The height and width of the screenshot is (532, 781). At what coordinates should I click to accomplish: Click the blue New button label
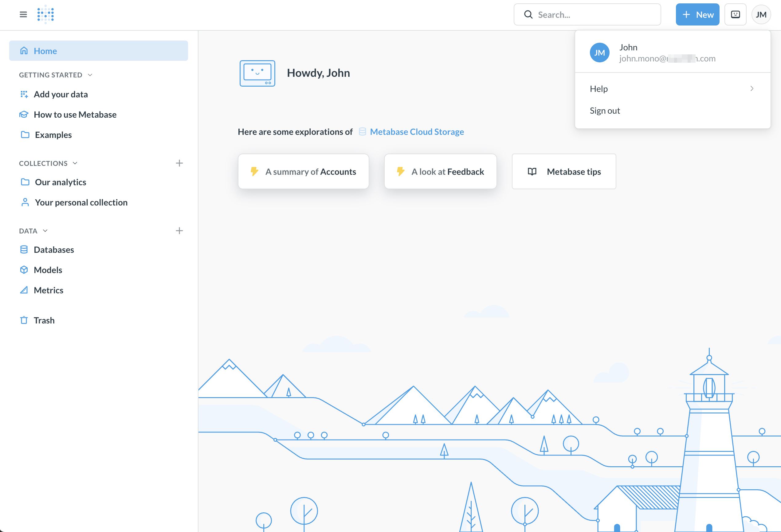[x=705, y=15]
